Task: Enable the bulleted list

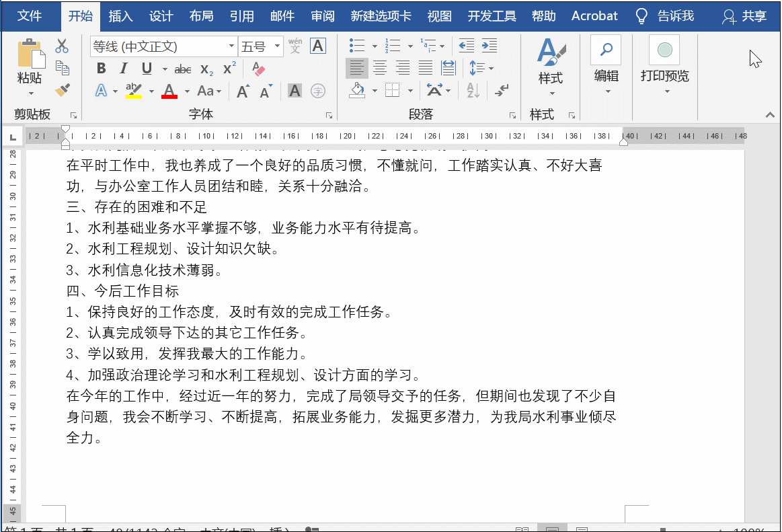Action: [x=357, y=46]
